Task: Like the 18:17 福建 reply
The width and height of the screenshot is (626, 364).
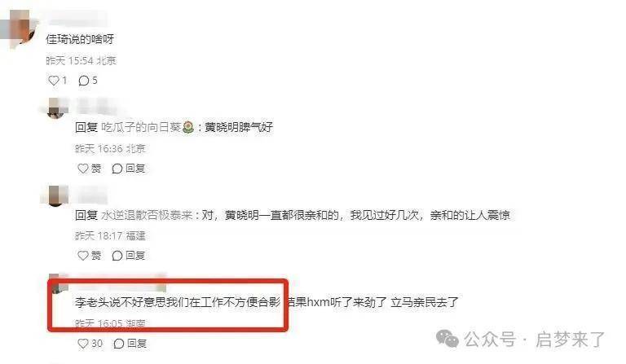Action: tap(82, 255)
